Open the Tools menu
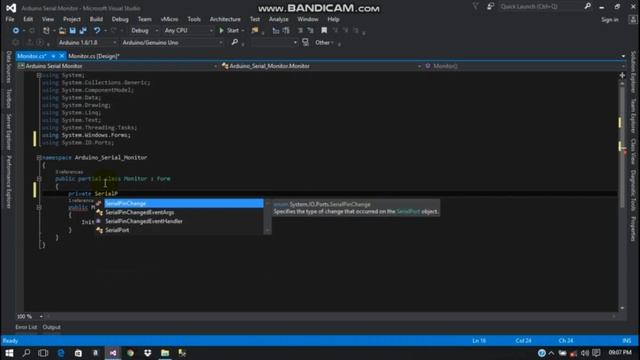640x360 pixels. (194, 19)
